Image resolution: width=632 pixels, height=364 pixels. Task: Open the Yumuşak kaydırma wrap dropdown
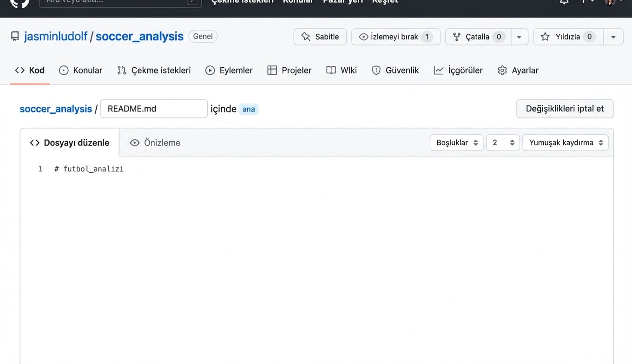565,143
